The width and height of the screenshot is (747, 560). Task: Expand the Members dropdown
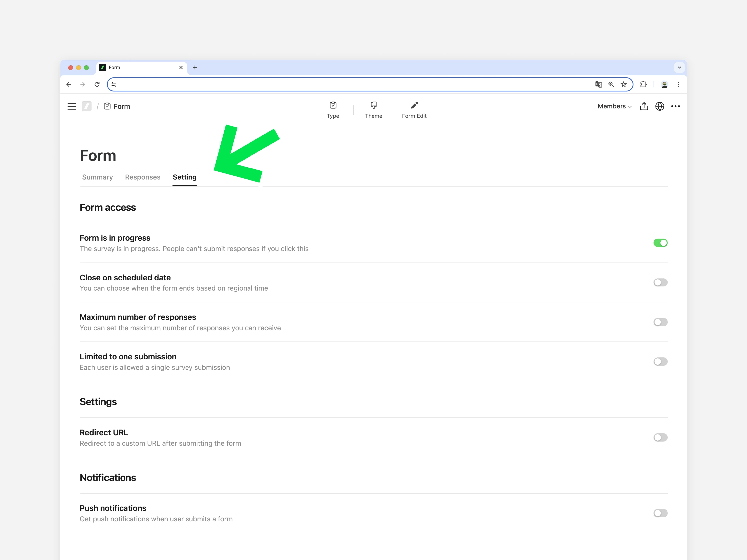click(x=614, y=106)
